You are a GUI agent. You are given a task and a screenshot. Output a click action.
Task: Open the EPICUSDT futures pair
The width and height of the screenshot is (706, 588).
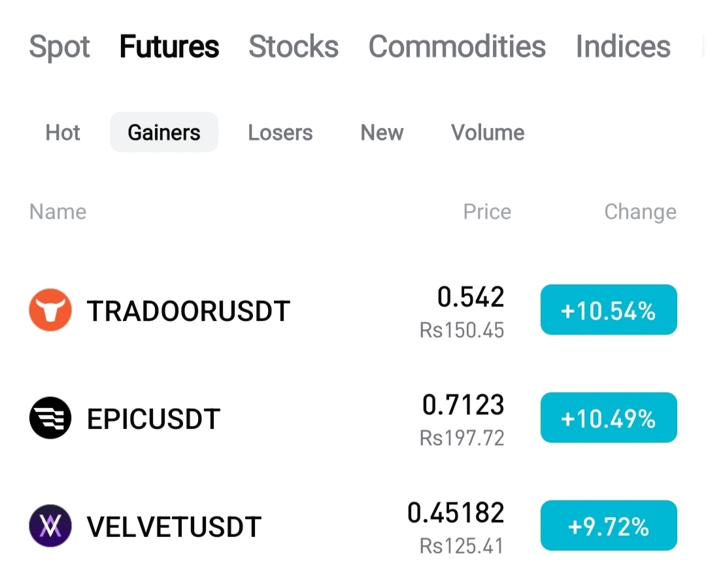[353, 418]
